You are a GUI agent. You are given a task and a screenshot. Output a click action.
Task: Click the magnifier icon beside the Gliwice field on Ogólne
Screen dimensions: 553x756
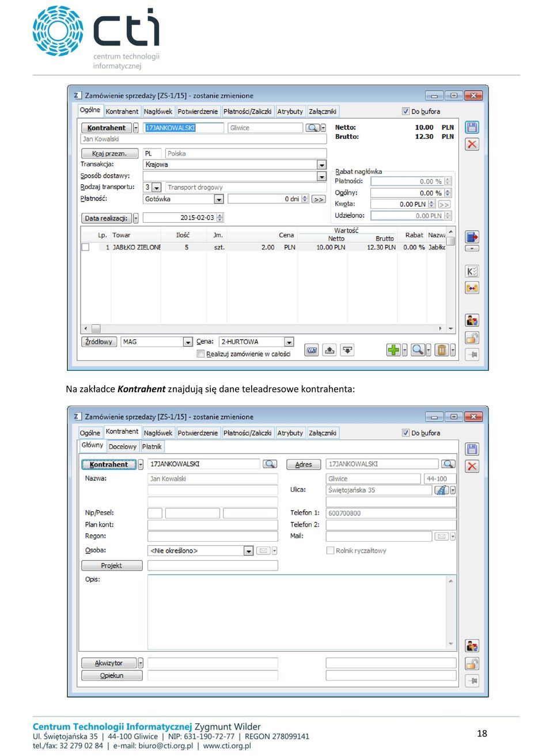(312, 128)
